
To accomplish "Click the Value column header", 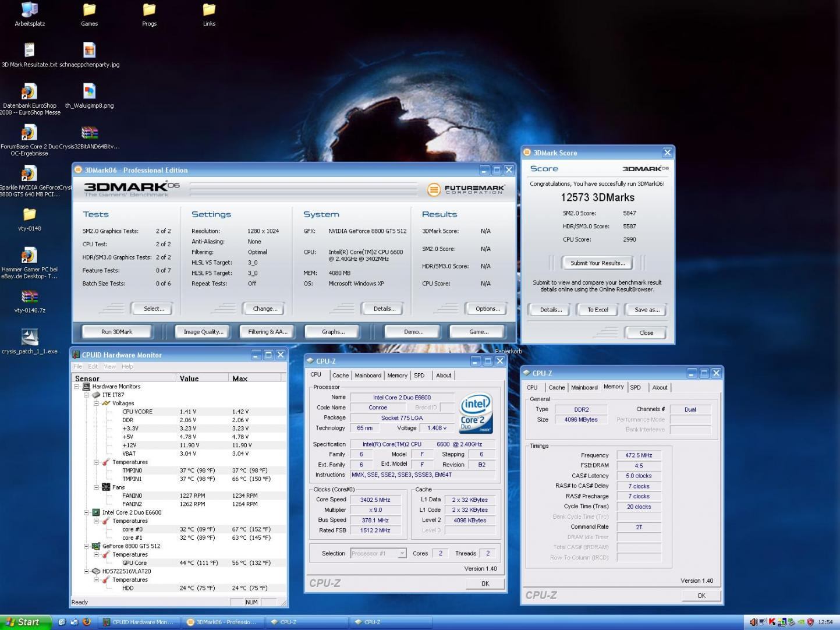I will pyautogui.click(x=202, y=378).
